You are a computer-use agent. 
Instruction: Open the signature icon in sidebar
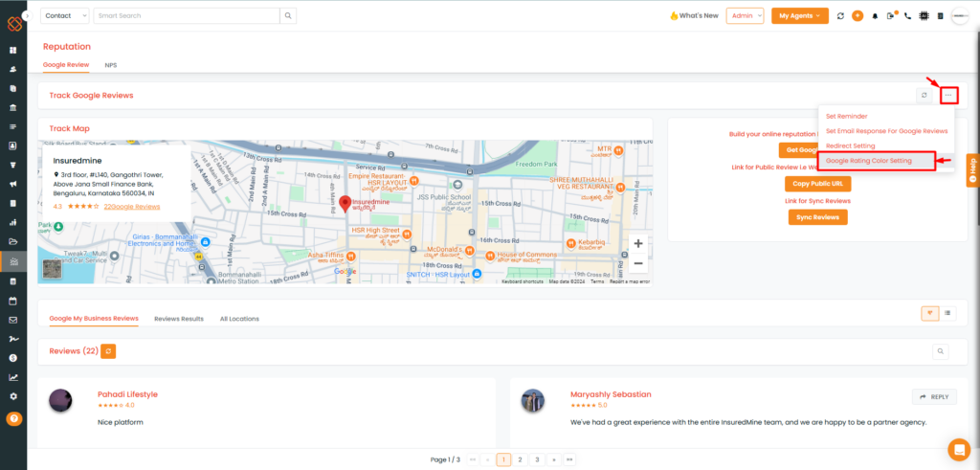click(x=13, y=339)
